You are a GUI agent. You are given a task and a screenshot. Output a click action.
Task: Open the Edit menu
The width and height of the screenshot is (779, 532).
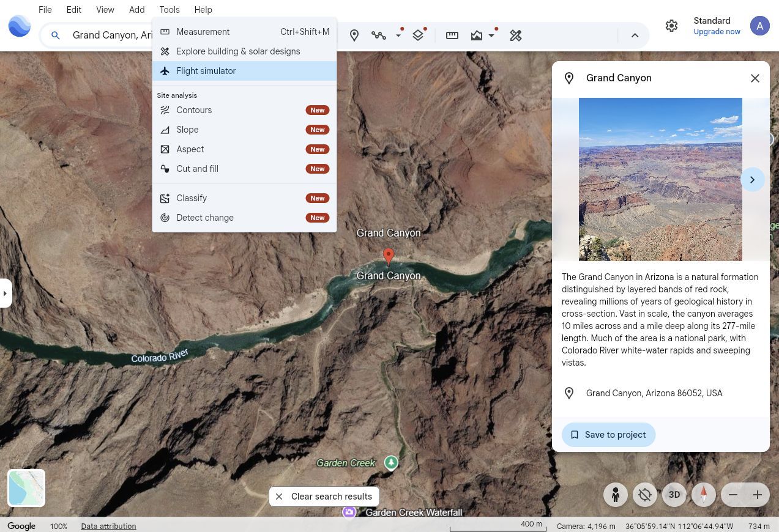[x=74, y=10]
